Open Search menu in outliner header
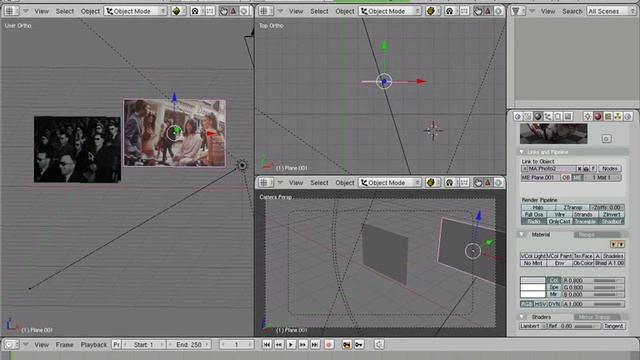 click(x=572, y=11)
